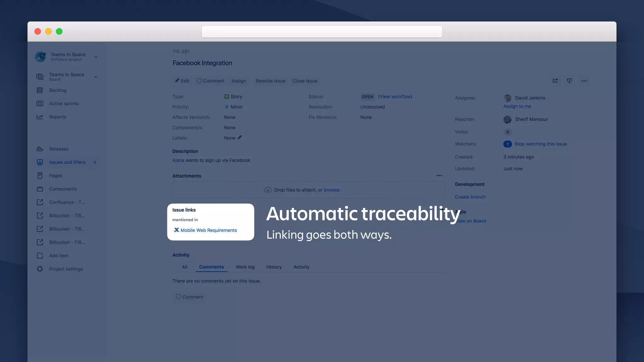Open the issue more actions ellipsis
644x362 pixels.
point(584,81)
